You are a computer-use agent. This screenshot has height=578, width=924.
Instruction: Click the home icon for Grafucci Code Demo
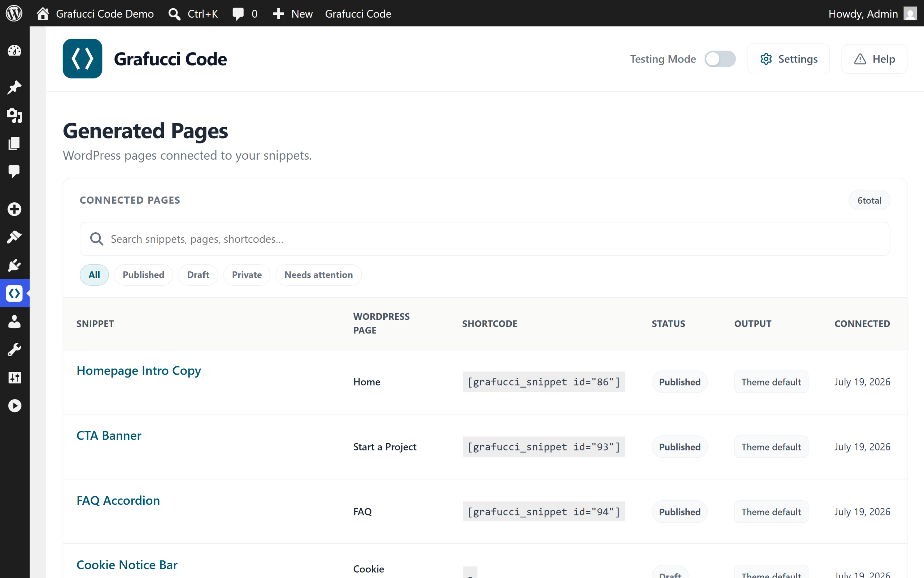click(x=43, y=13)
